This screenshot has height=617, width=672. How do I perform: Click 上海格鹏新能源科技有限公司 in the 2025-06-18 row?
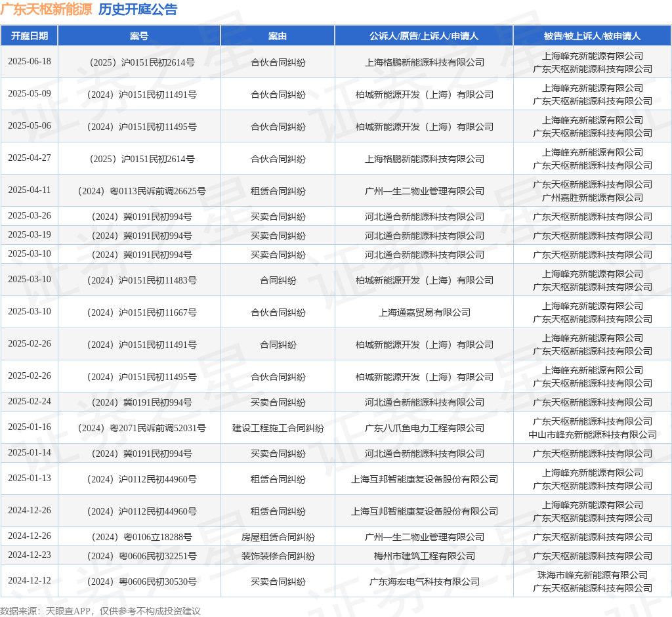425,62
